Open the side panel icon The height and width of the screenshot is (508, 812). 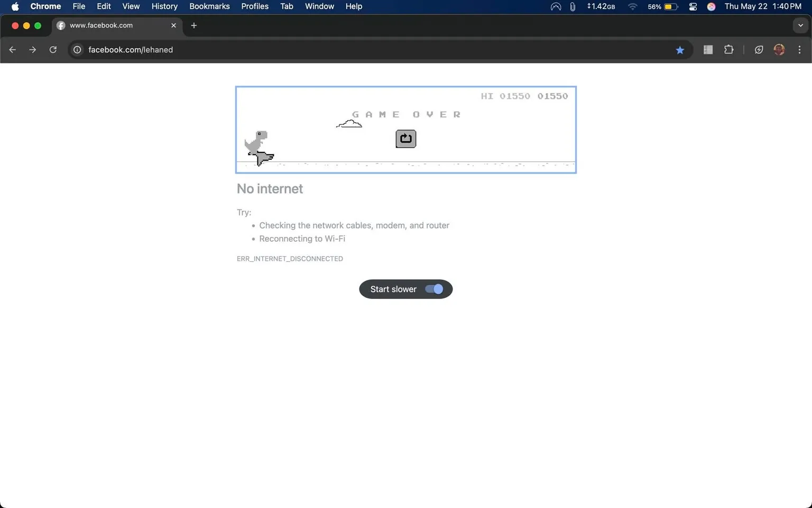click(708, 50)
